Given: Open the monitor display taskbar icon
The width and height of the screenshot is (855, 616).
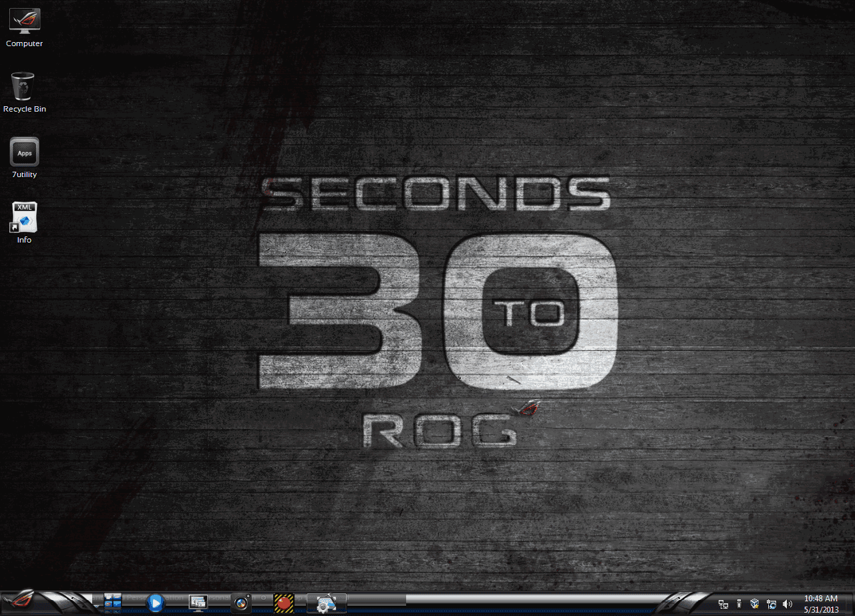Looking at the screenshot, I should point(198,603).
